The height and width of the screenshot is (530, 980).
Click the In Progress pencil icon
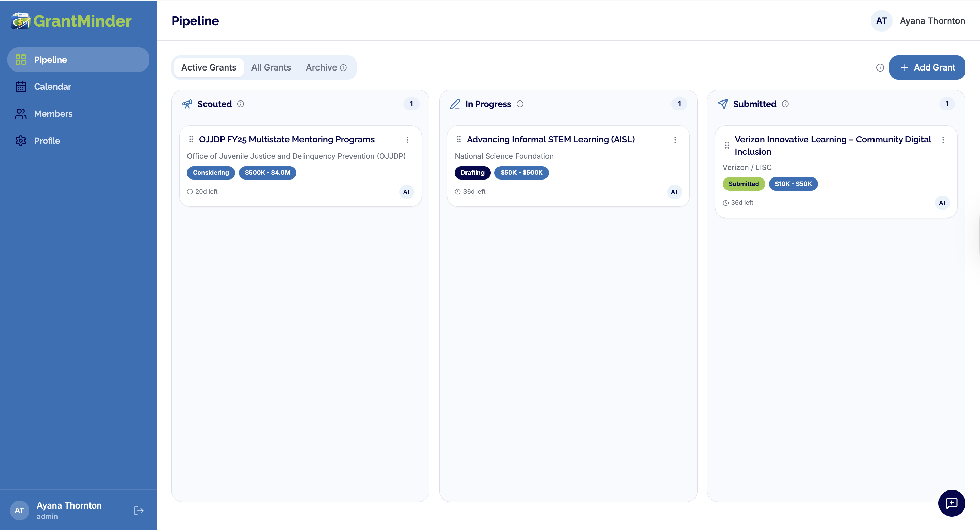[455, 104]
